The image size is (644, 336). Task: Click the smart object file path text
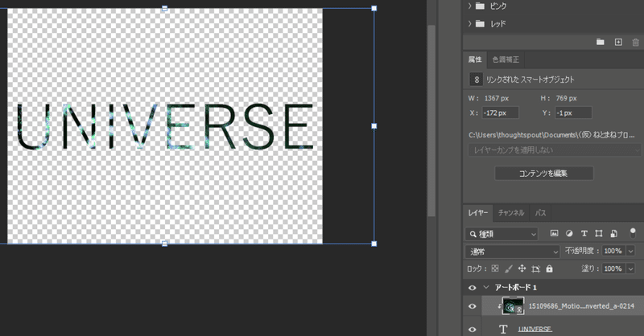point(551,134)
